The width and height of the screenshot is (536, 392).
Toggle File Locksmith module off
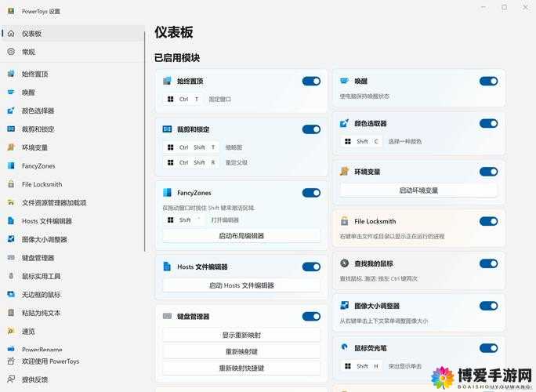coord(488,221)
